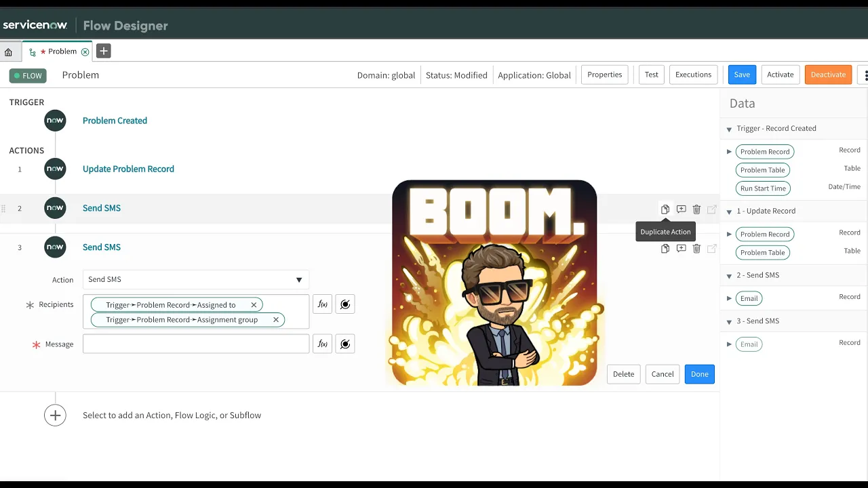868x488 pixels.
Task: Click the green FLOW label badge
Action: click(27, 75)
